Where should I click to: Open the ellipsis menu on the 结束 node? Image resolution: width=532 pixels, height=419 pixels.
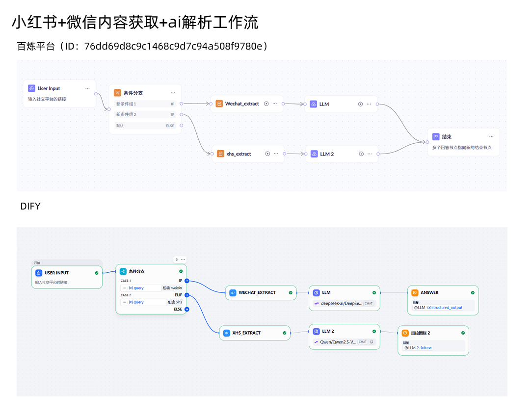(x=491, y=137)
